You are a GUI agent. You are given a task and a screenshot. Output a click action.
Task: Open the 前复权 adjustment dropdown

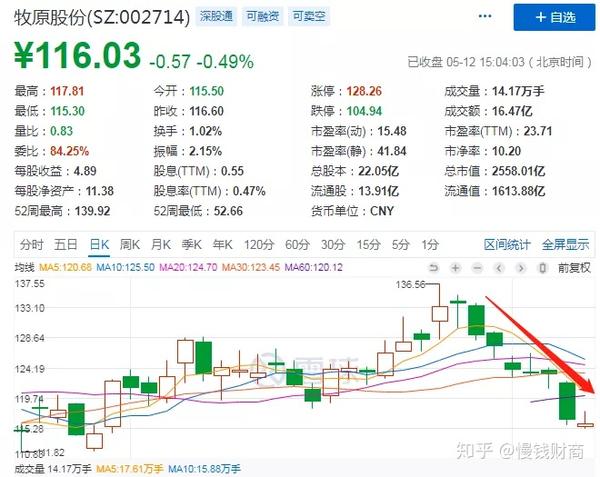[574, 268]
